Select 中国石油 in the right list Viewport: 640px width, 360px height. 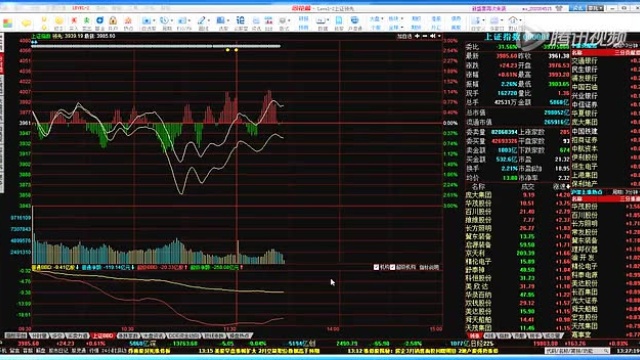tap(584, 87)
